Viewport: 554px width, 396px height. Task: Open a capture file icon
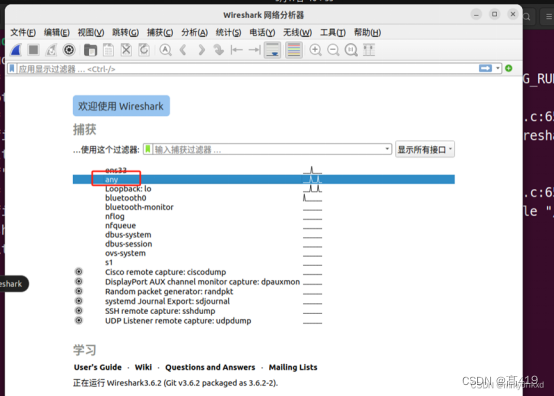pos(90,50)
